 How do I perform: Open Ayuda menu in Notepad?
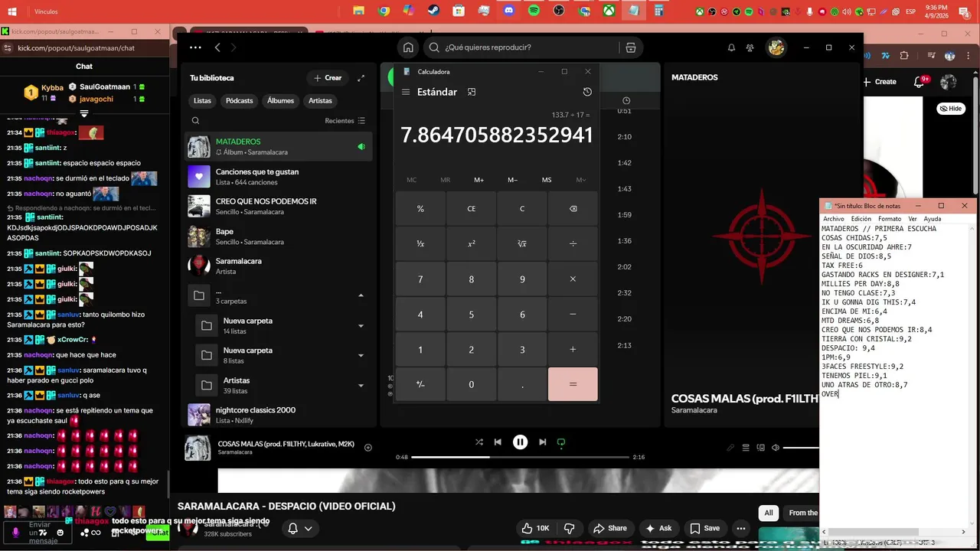(932, 219)
